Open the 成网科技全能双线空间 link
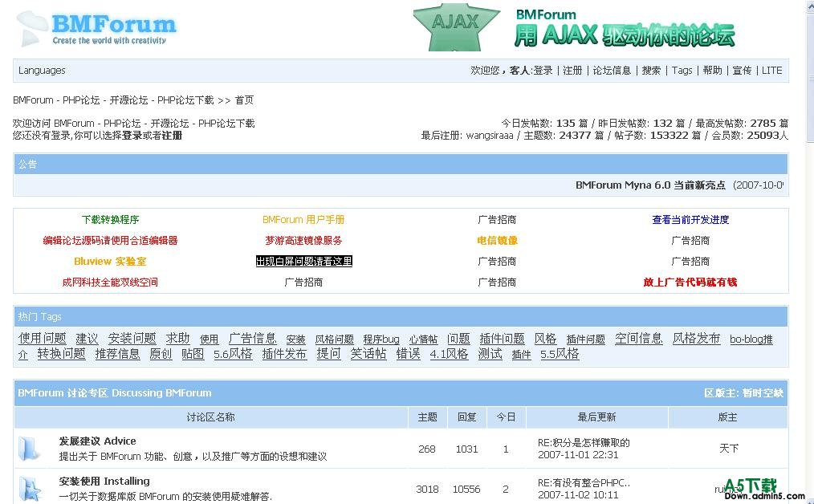The image size is (814, 504). click(110, 282)
